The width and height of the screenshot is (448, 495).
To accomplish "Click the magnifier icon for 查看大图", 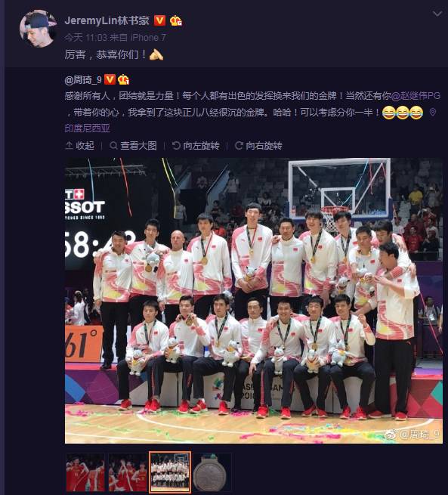I will pos(113,146).
